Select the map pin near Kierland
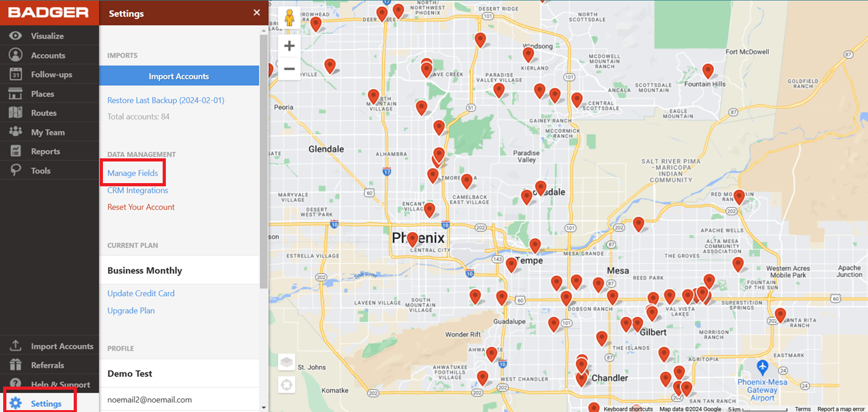This screenshot has width=868, height=412. coord(528,54)
